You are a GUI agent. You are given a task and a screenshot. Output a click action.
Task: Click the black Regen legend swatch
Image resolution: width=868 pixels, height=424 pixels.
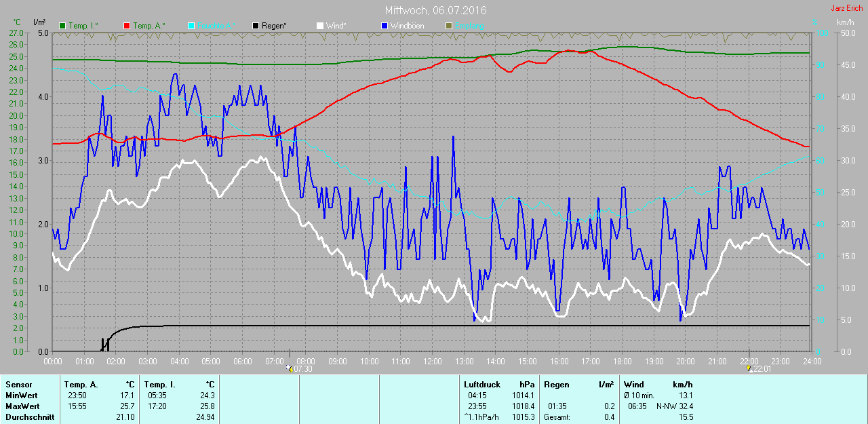256,26
